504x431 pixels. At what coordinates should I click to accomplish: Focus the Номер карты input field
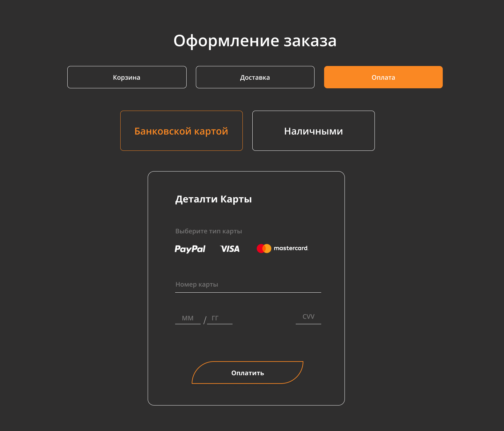pos(248,285)
